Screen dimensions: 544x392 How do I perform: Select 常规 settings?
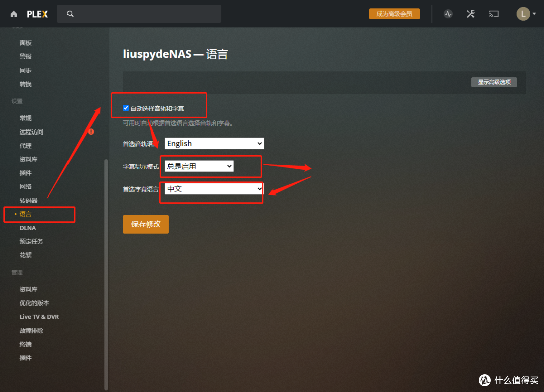coord(26,118)
